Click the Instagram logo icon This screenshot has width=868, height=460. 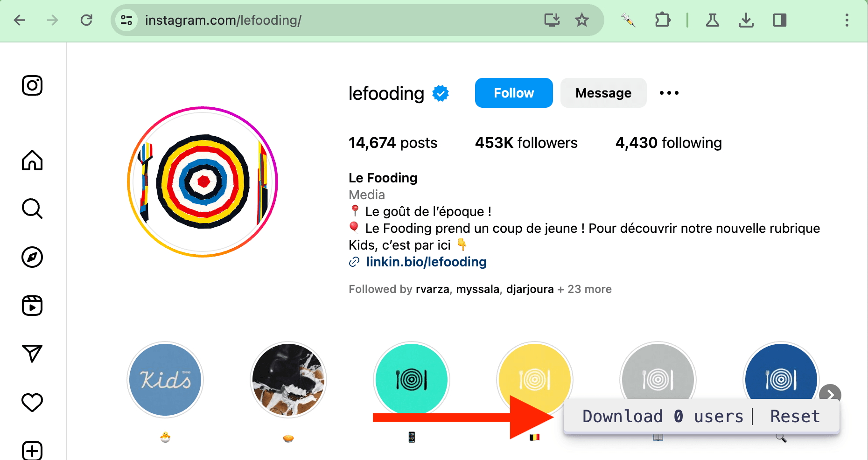(x=32, y=85)
